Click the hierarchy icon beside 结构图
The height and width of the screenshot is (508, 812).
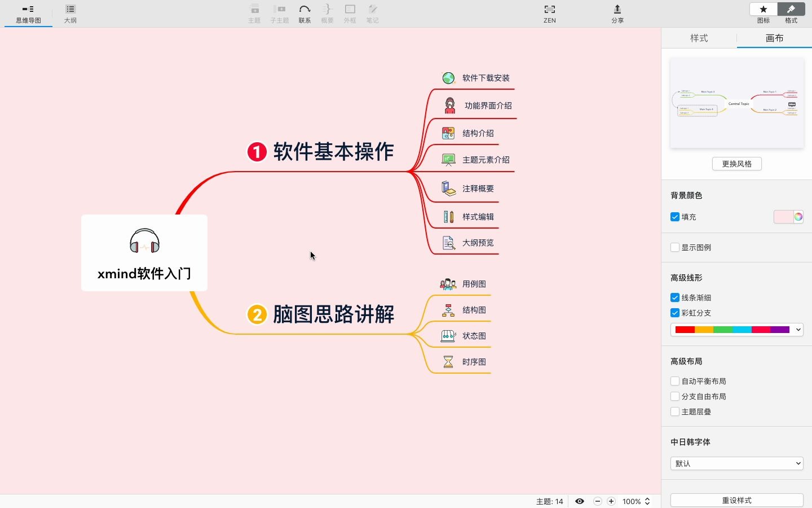point(448,310)
